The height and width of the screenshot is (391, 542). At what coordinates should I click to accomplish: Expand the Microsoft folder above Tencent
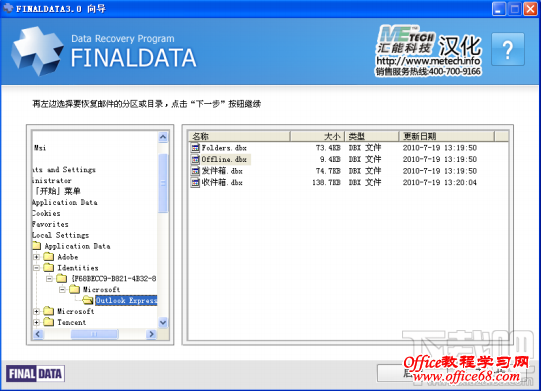tap(36, 311)
